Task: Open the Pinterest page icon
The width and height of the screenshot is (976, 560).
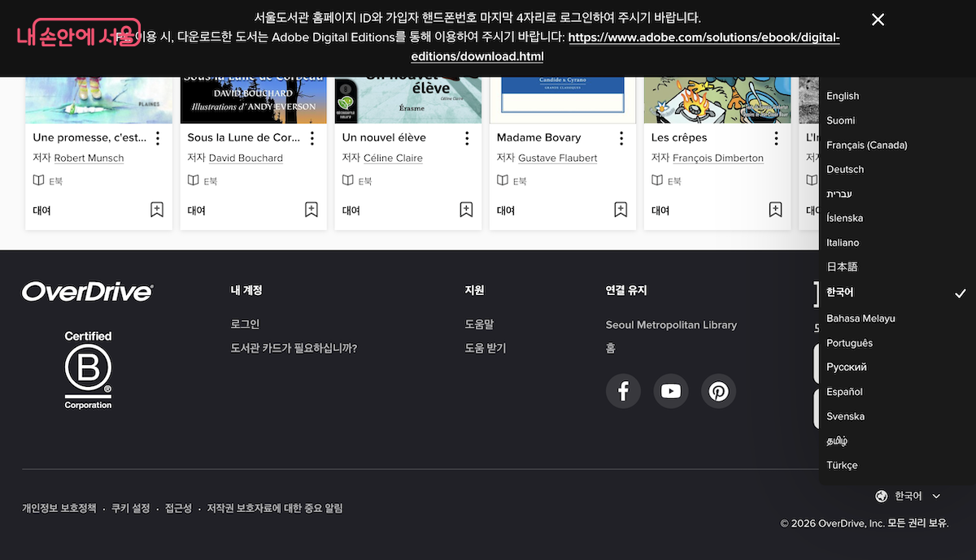Action: pos(718,392)
